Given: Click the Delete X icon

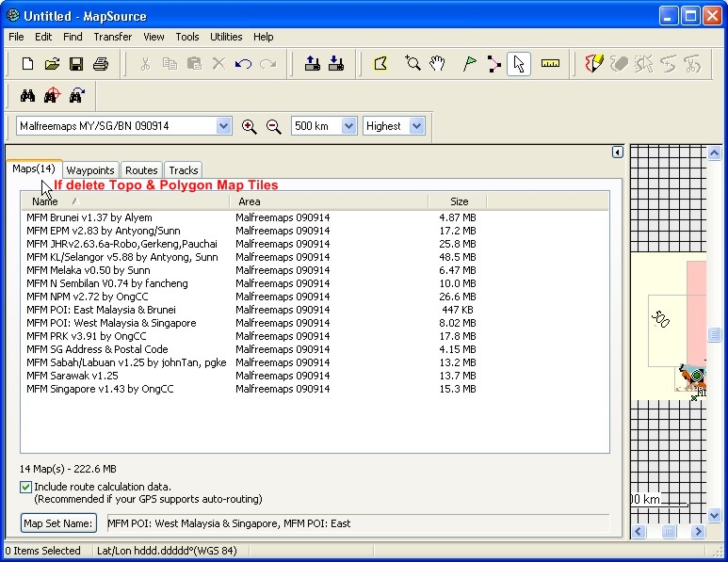Looking at the screenshot, I should click(218, 64).
